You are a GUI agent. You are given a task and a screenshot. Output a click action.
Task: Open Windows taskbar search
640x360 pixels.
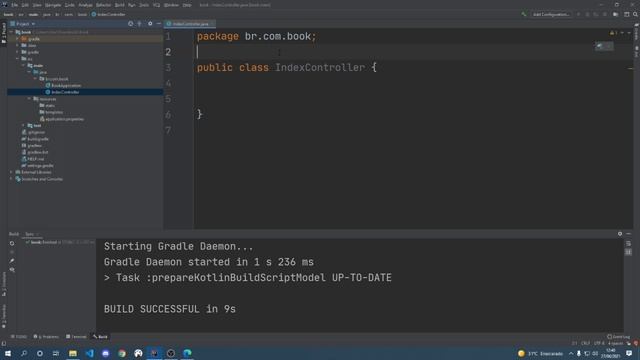pos(24,353)
